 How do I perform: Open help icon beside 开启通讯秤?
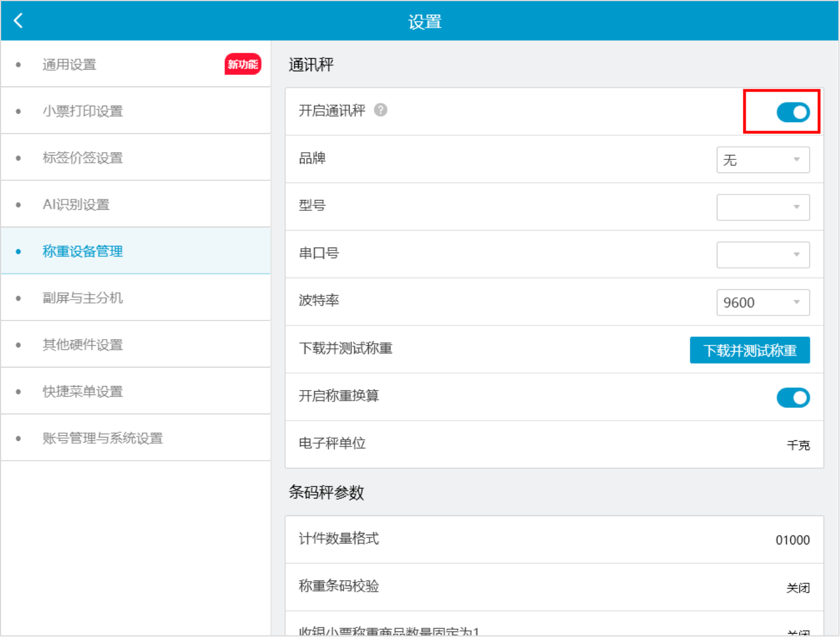[x=381, y=110]
